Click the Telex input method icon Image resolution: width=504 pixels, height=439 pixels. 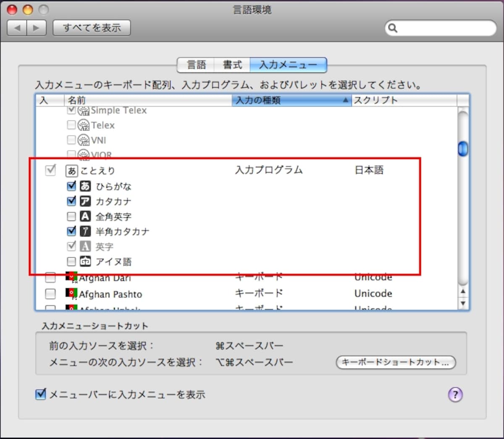84,125
